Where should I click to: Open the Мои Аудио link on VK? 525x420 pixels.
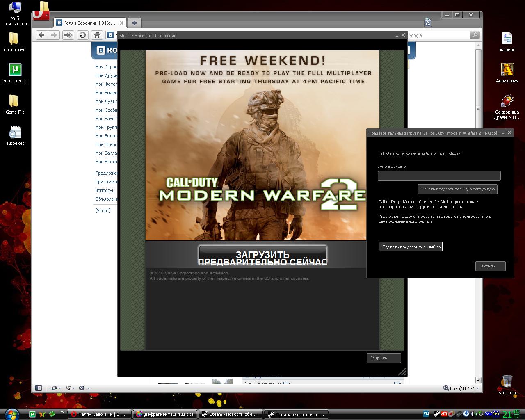106,101
